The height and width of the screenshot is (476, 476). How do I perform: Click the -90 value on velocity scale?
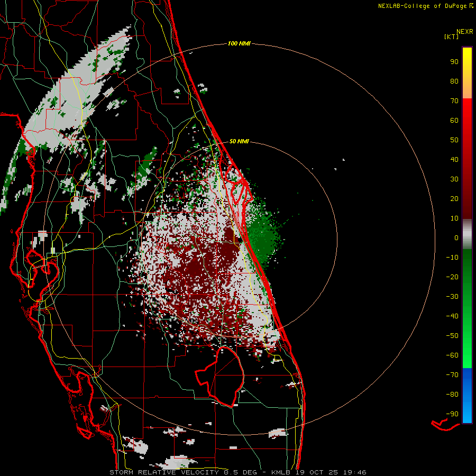tap(452, 414)
